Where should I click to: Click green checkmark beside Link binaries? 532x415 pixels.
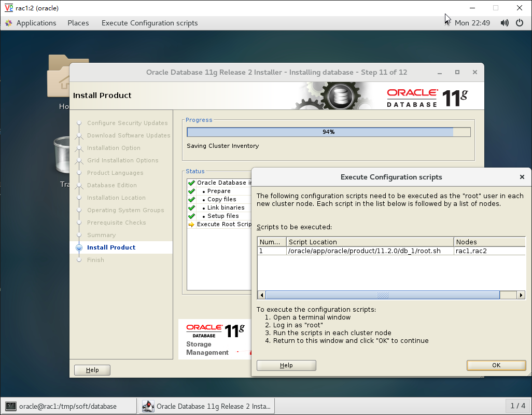pos(191,208)
